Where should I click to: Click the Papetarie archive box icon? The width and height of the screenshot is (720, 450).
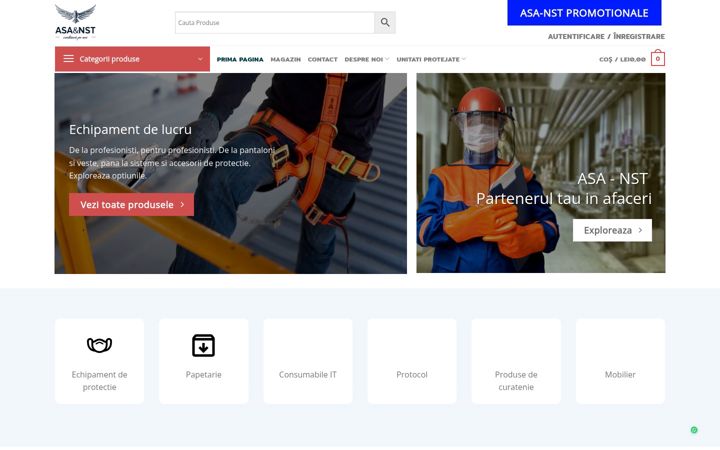(x=203, y=345)
